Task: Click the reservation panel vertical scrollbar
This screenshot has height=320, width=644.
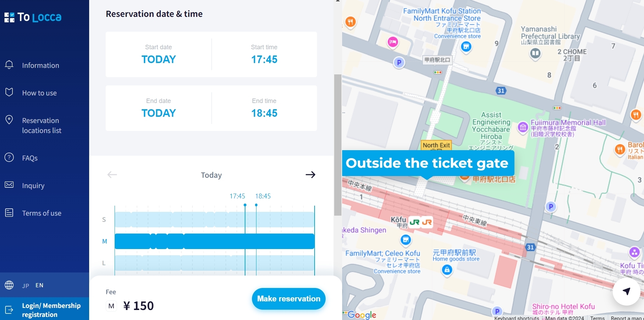Action: 338,145
